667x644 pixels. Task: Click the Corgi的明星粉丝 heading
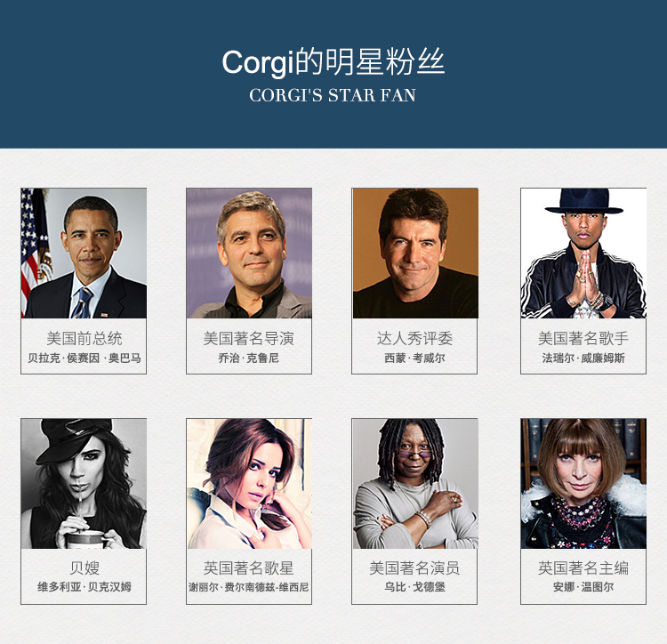click(333, 62)
